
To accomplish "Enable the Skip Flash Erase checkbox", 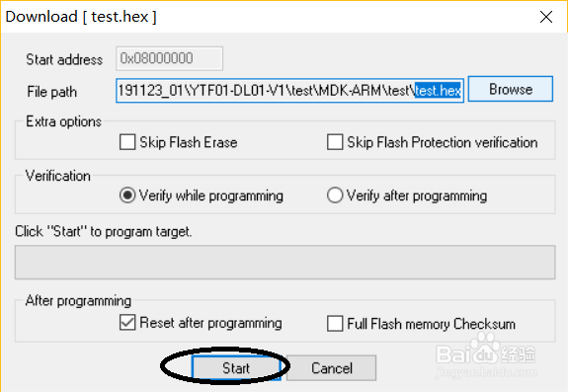I will tap(127, 142).
